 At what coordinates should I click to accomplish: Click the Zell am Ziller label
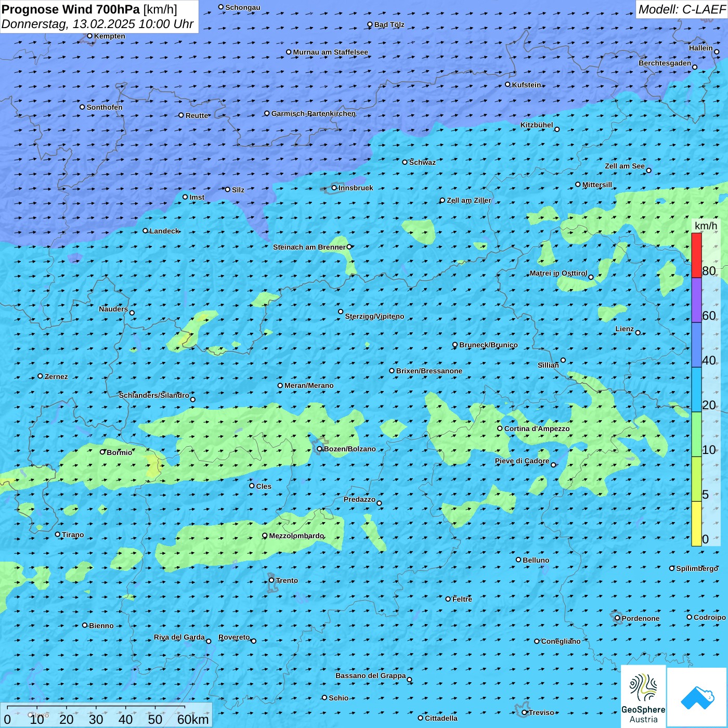point(469,200)
